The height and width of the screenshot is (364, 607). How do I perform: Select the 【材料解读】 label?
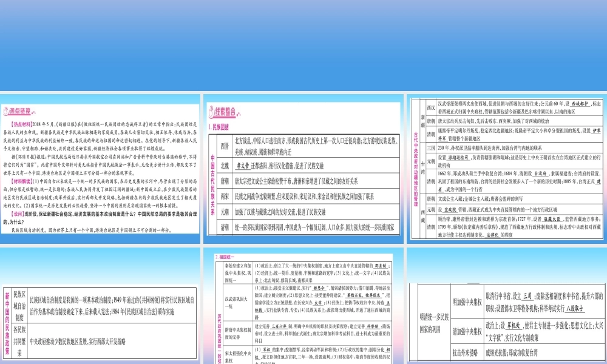[x=22, y=181]
